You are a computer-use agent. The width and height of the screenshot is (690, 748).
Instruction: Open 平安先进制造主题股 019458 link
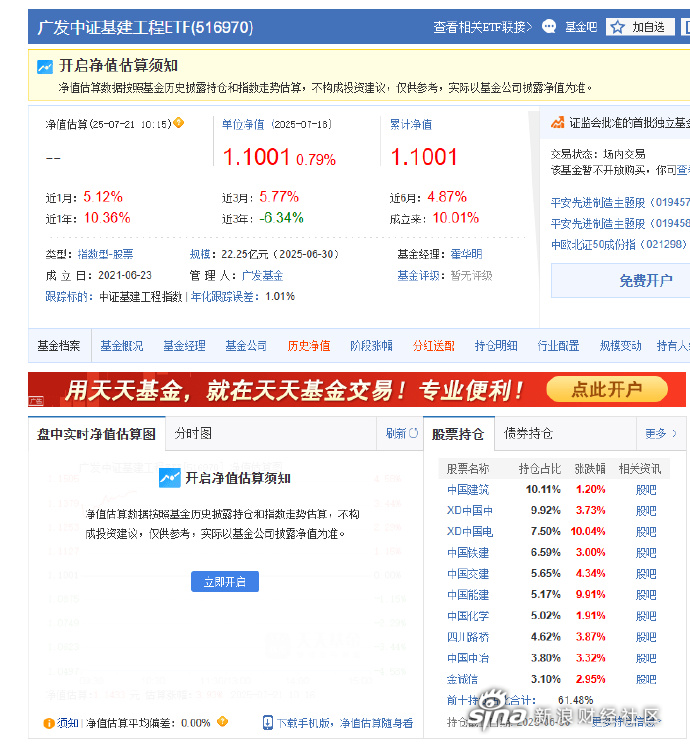620,223
